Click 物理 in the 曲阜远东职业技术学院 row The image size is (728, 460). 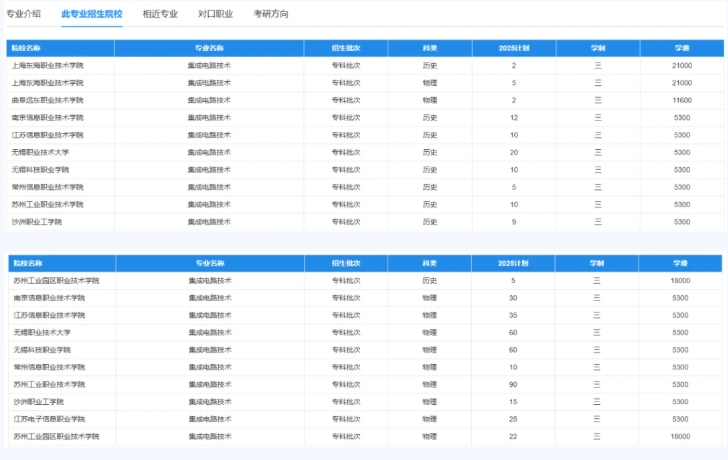[x=430, y=100]
